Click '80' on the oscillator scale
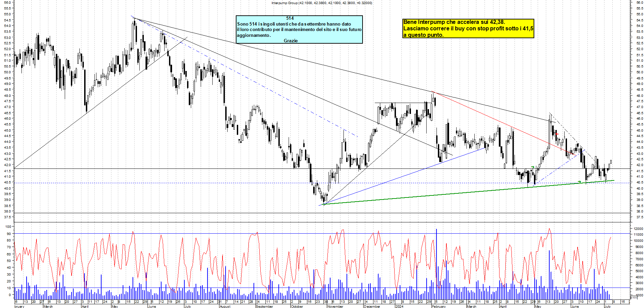644x308 pixels. [9, 240]
